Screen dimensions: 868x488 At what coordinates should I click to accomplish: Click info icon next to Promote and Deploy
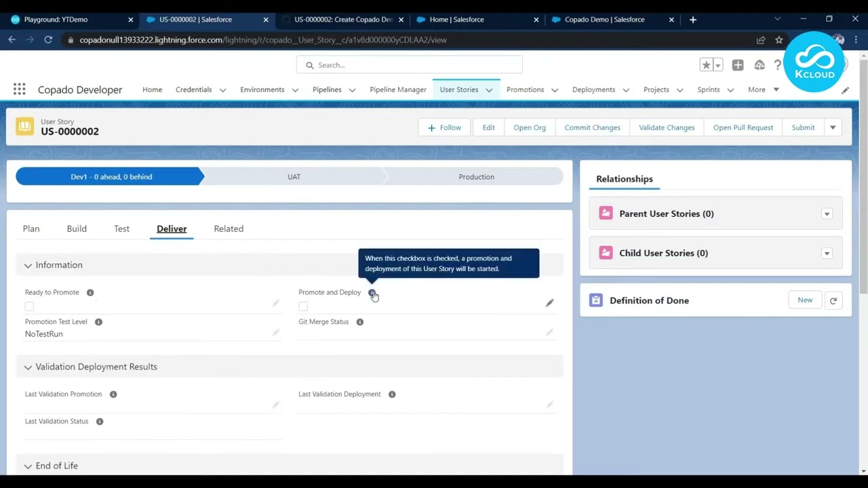click(x=372, y=293)
